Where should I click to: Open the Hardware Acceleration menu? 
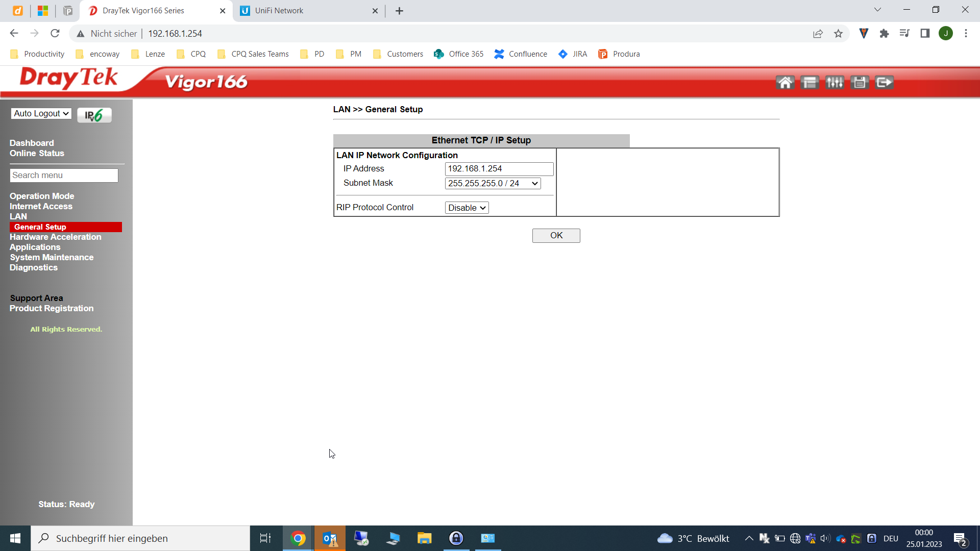[x=55, y=237]
